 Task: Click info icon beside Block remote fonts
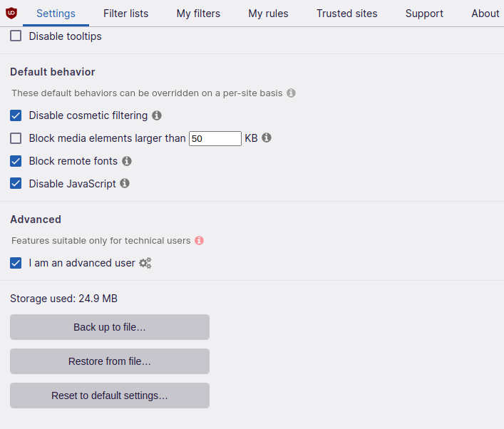(x=127, y=161)
